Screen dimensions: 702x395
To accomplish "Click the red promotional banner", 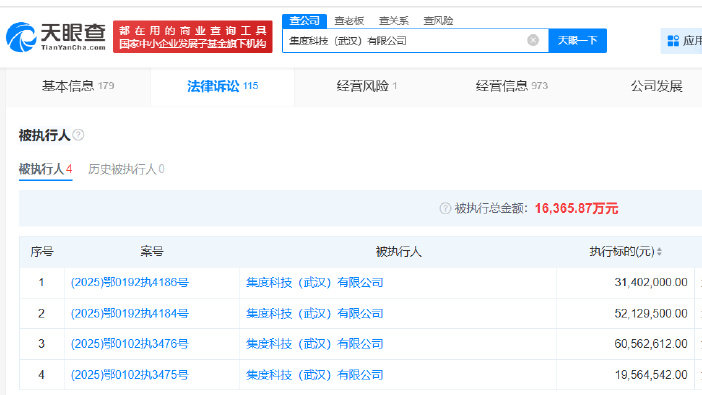I will click(x=193, y=37).
